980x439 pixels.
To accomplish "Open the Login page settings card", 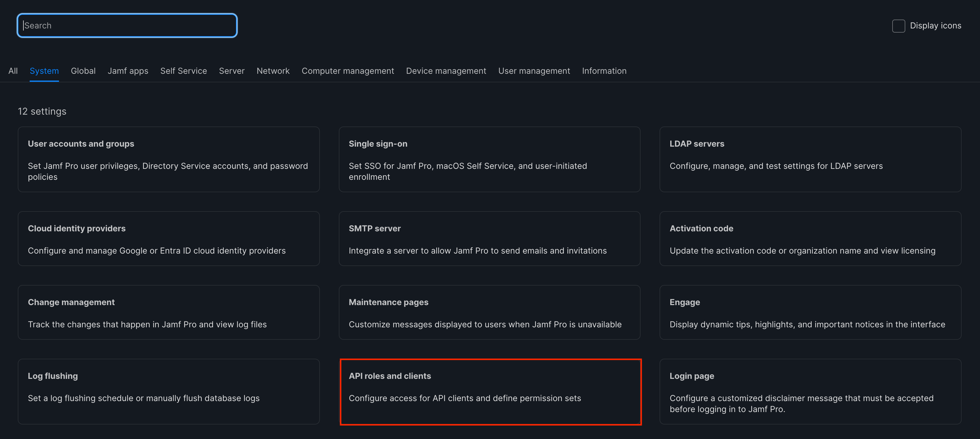I will point(810,392).
